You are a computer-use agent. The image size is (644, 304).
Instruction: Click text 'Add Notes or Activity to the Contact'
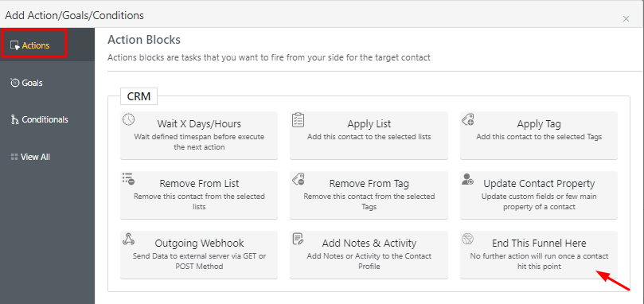coord(369,256)
